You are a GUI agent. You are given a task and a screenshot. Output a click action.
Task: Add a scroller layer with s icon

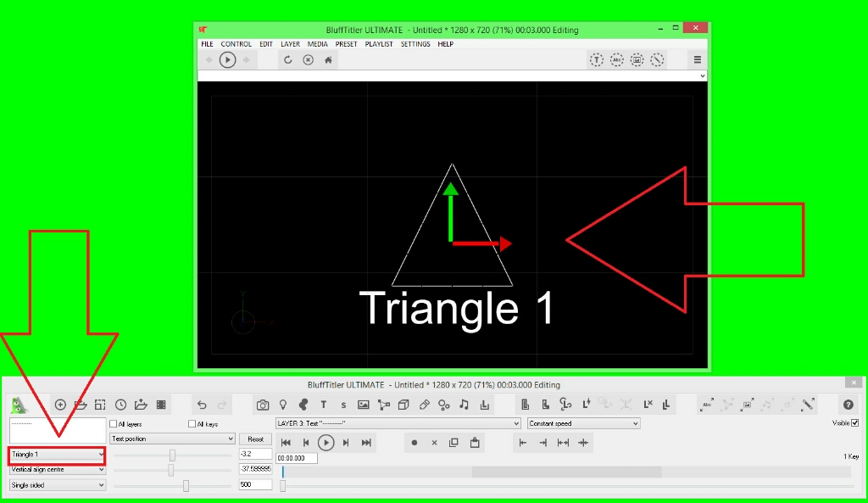(343, 405)
